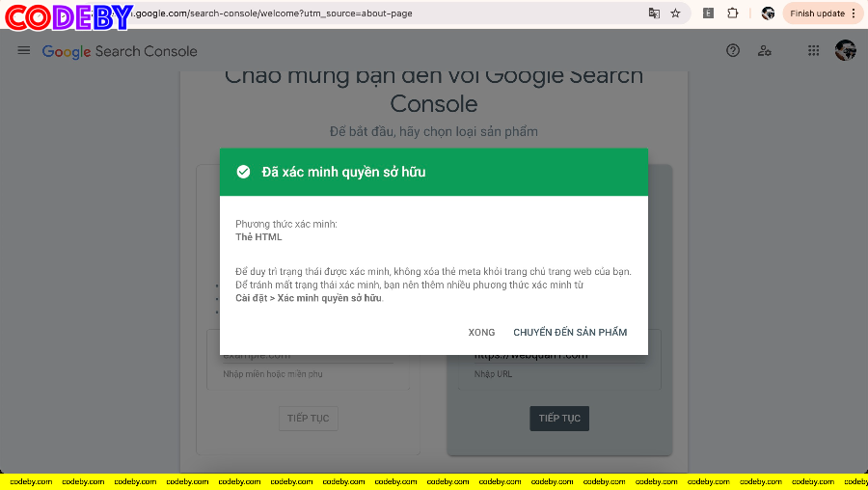Click the E extension icon
The height and width of the screenshot is (490, 868).
point(708,14)
